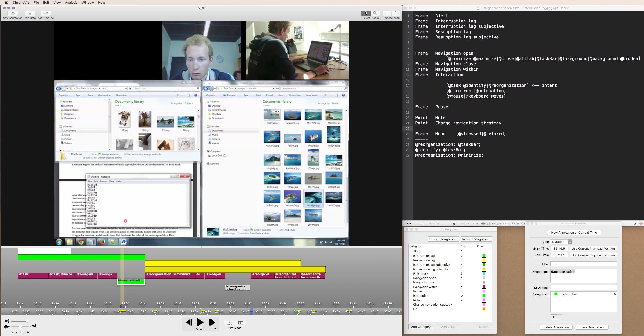Step forward with the next frame button
The image size is (644, 336).
212,322
